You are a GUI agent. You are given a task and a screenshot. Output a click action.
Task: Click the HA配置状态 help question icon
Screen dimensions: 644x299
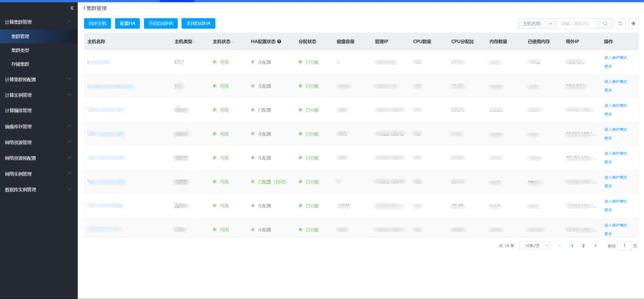tap(279, 42)
